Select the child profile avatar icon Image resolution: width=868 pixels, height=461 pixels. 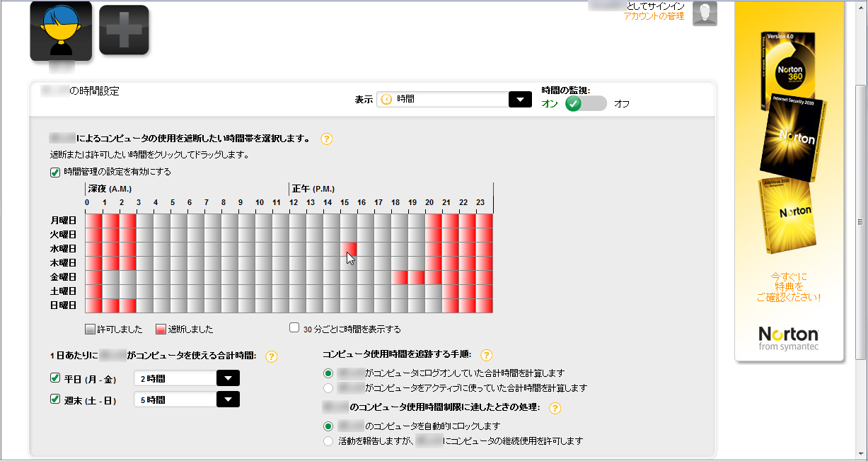pyautogui.click(x=61, y=30)
